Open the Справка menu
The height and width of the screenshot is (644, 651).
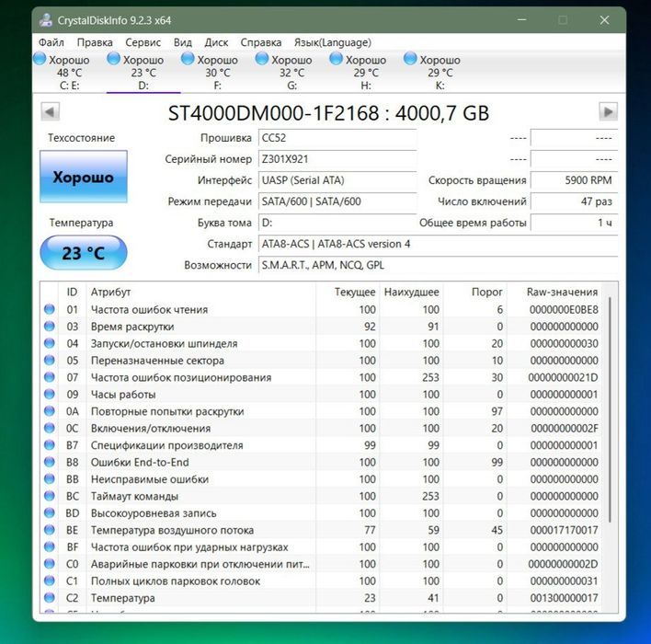click(x=261, y=42)
